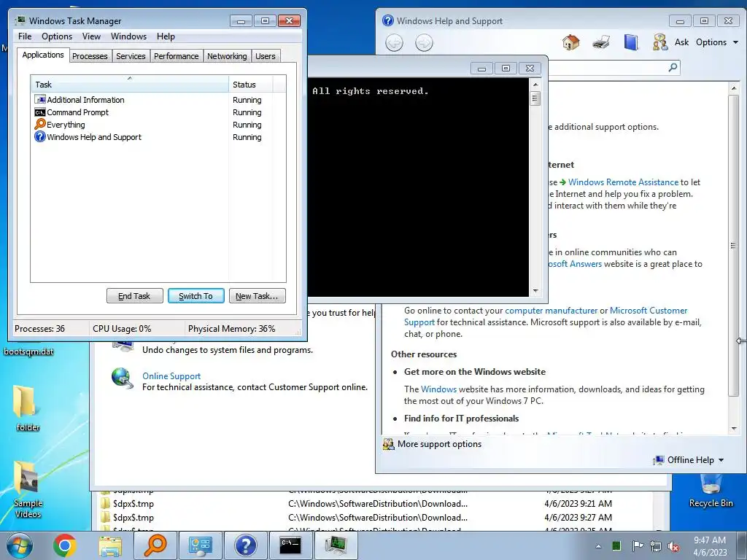This screenshot has width=747, height=560.
Task: Click the Switch To button
Action: [x=196, y=296]
